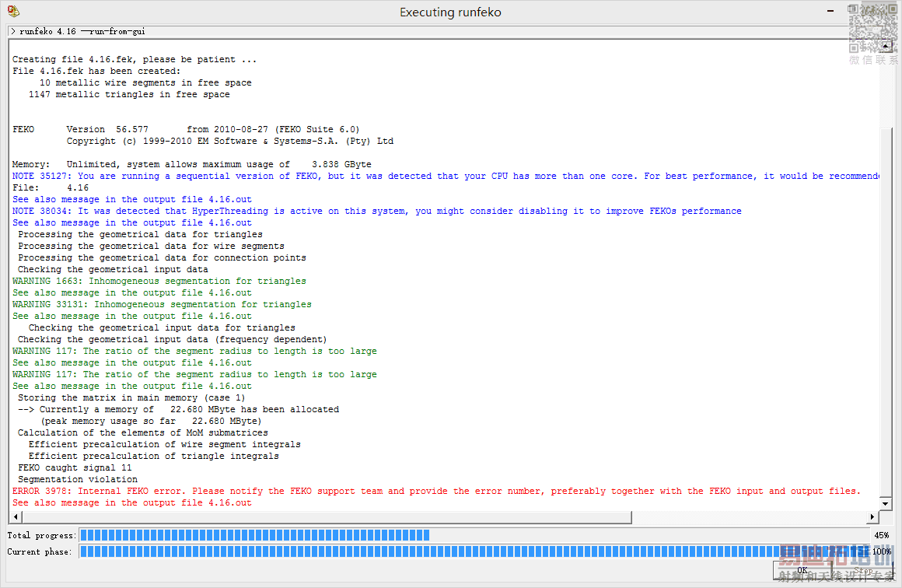
Task: Click the "File 4.16.fek has been created:" line
Action: pyautogui.click(x=96, y=71)
